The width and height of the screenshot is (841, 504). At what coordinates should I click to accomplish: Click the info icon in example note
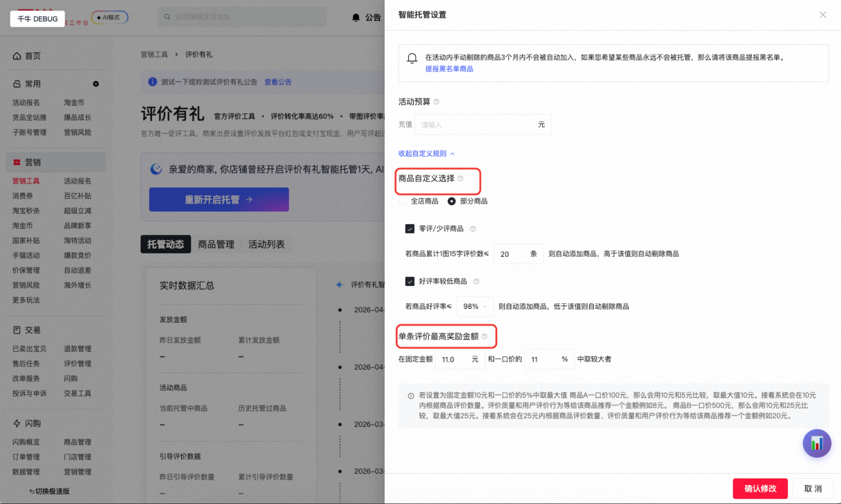coord(411,396)
